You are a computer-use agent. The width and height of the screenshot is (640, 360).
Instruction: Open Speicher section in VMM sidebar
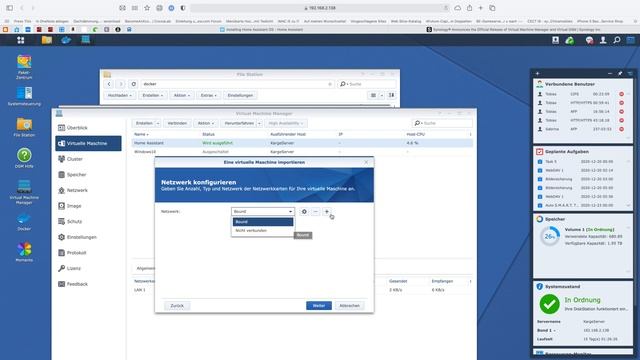click(x=88, y=175)
